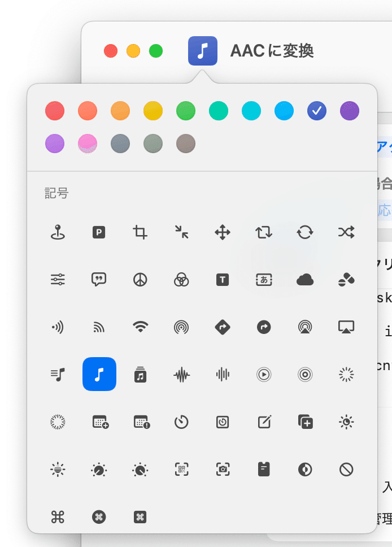Pick the command key in circle glyph
Screen dimensions: 392x547
[x=99, y=517]
